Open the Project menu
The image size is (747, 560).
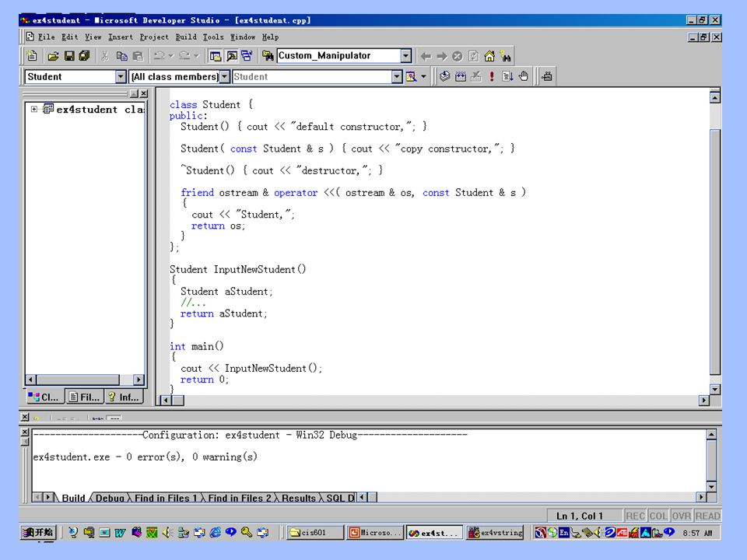tap(154, 37)
